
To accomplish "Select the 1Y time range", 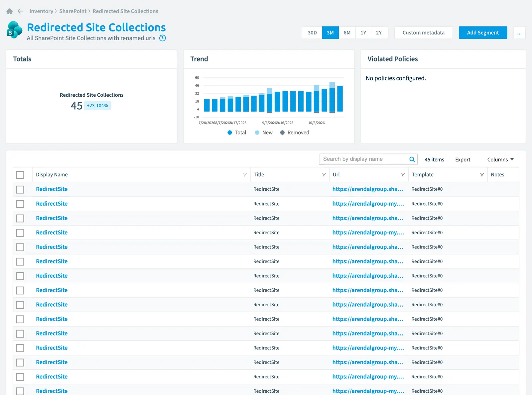I will pos(363,33).
